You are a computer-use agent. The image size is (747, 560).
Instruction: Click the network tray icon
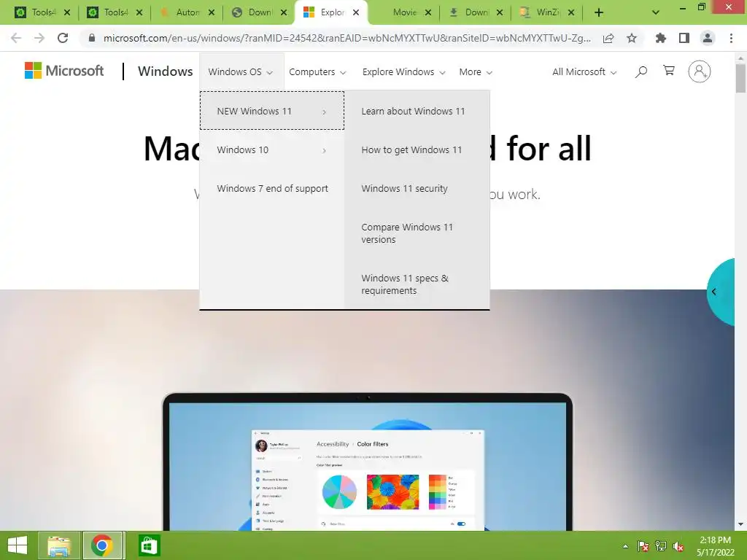661,546
